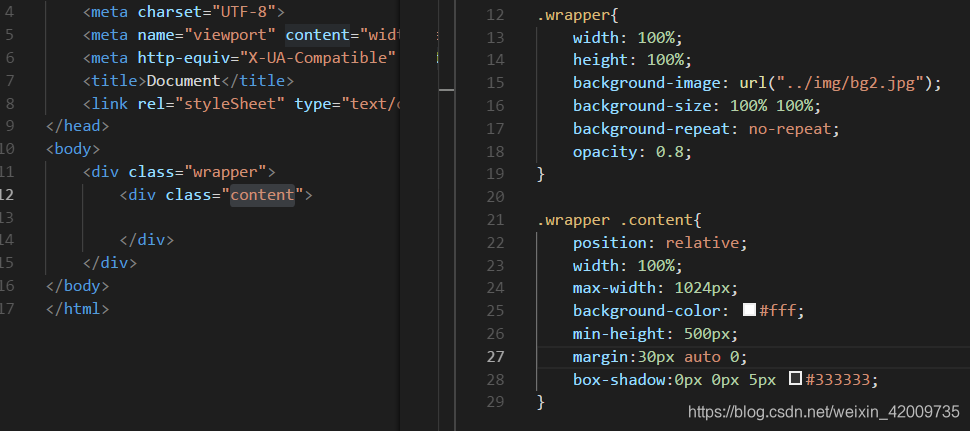Click the "styleSheet" rel value in the link tag
This screenshot has height=431, width=970.
pos(230,103)
